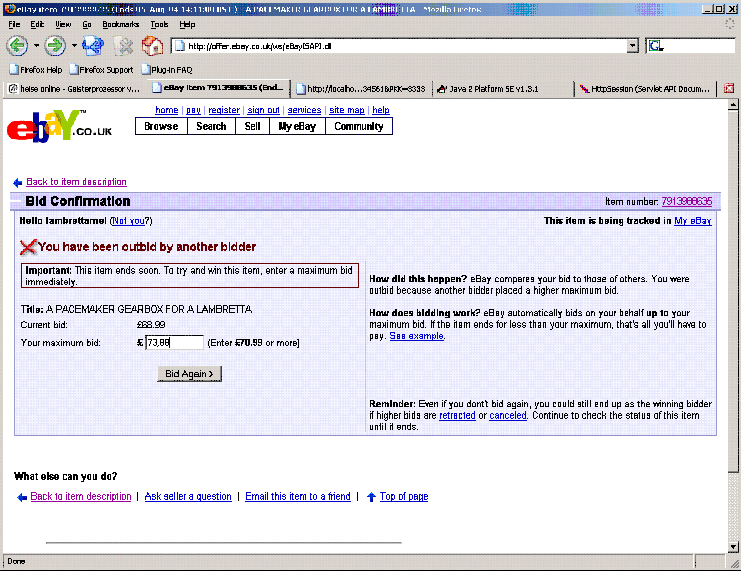The height and width of the screenshot is (572, 741).
Task: Click the Home icon in toolbar
Action: pos(152,46)
